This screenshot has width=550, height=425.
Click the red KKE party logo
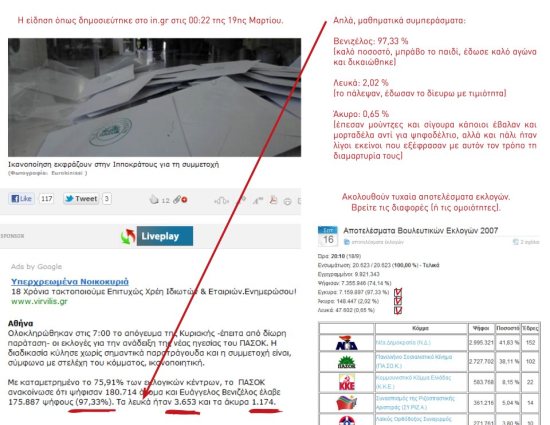pyautogui.click(x=347, y=383)
